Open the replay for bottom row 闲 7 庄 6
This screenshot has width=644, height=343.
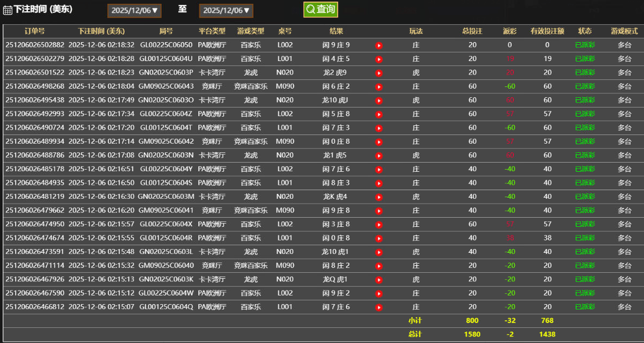[x=379, y=307]
